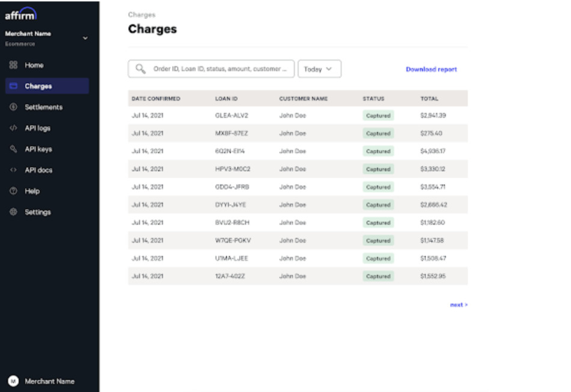Select loan ID HPV3-M0C2
This screenshot has height=392, width=571.
tap(233, 169)
